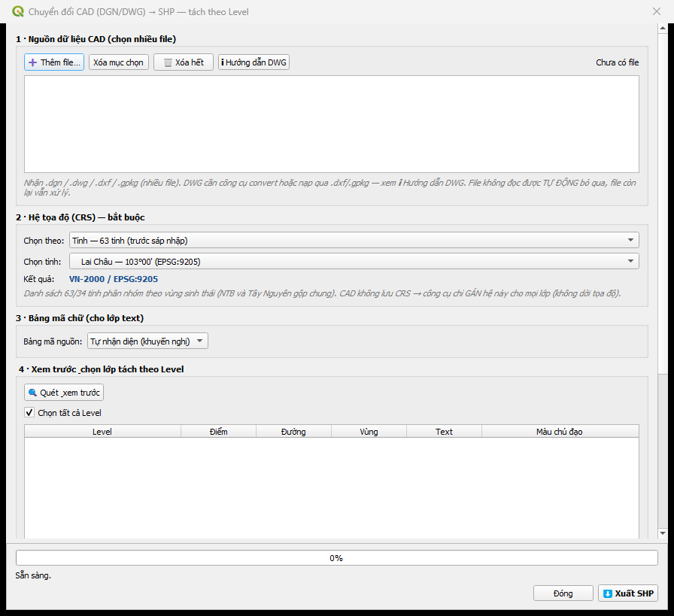The height and width of the screenshot is (616, 674).
Task: Toggle the Chọn tất cả Level checkbox
Action: 29,413
